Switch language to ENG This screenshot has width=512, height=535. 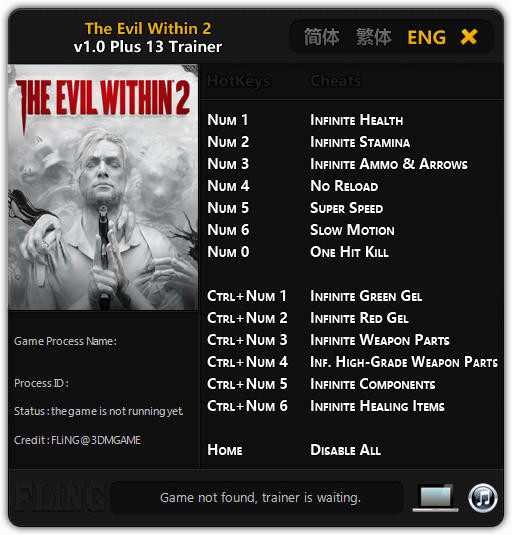426,37
